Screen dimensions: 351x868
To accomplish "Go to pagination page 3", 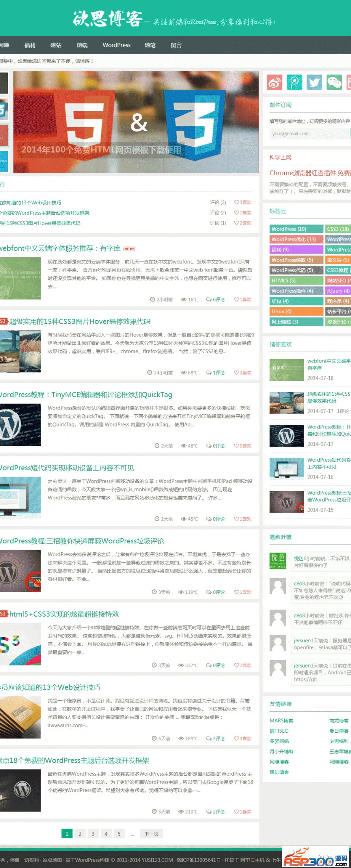I will tap(93, 834).
